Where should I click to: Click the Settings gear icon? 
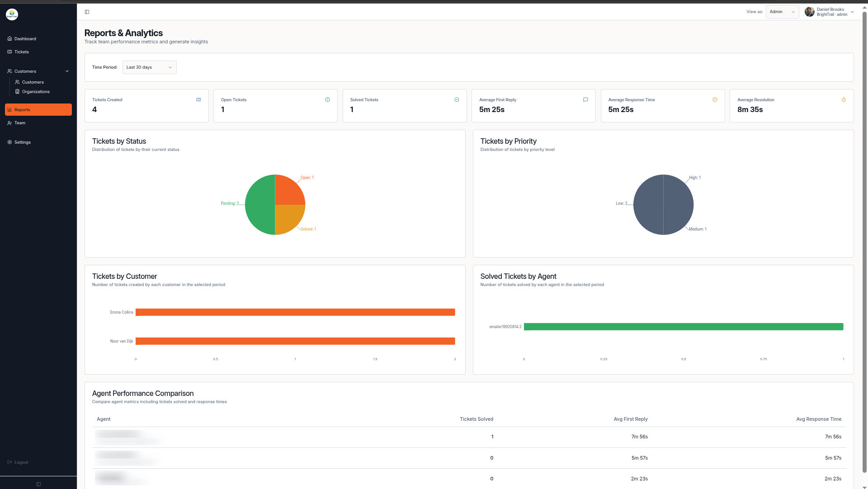coord(9,142)
